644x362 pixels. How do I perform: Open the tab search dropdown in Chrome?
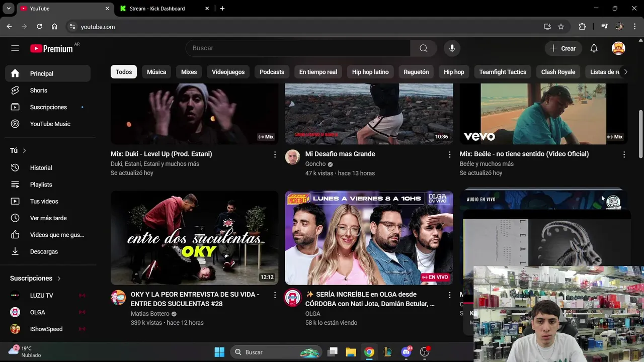click(9, 9)
